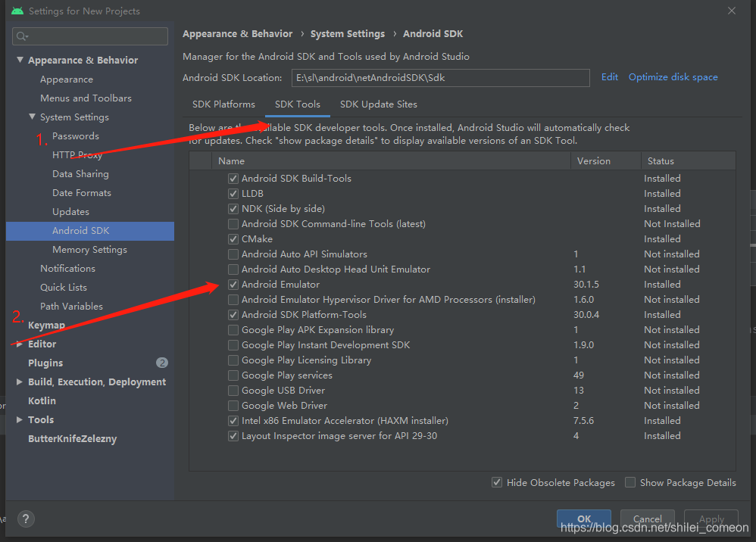Collapse System Settings tree node
The height and width of the screenshot is (542, 756).
coord(32,117)
